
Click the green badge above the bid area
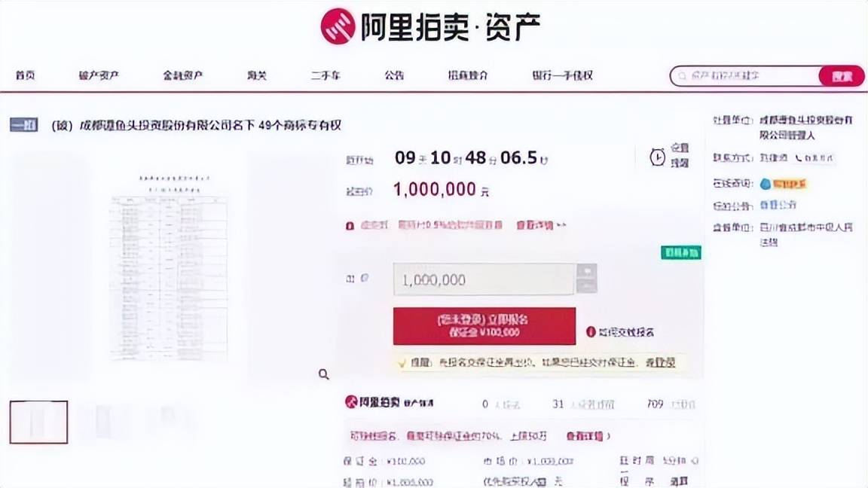coord(681,252)
